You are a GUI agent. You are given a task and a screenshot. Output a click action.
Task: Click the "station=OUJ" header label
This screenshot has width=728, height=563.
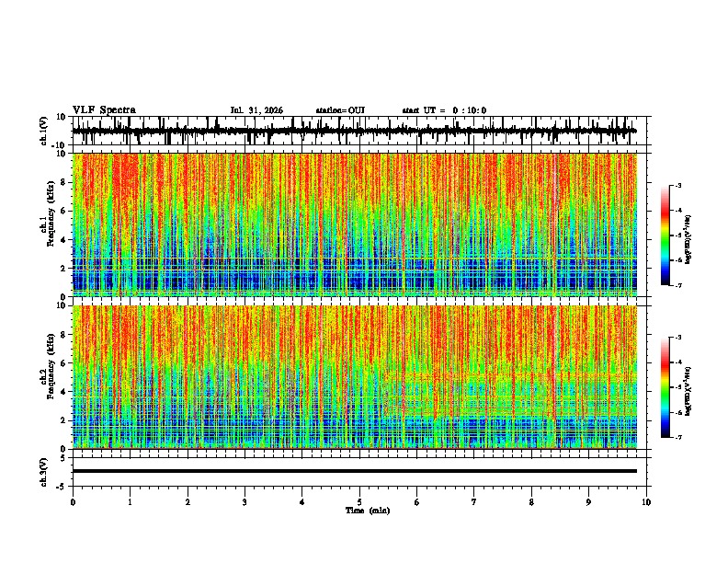340,110
